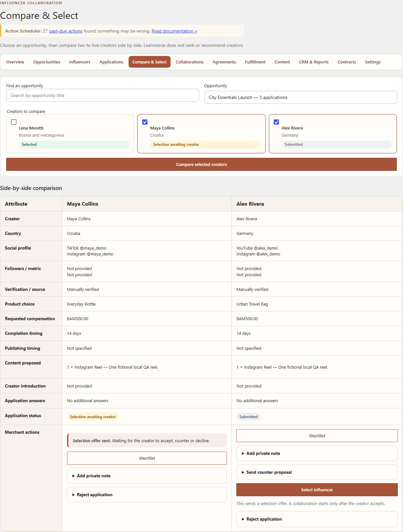
Task: Click the Submitted badge on Alex Rivera's card
Action: pos(337,144)
